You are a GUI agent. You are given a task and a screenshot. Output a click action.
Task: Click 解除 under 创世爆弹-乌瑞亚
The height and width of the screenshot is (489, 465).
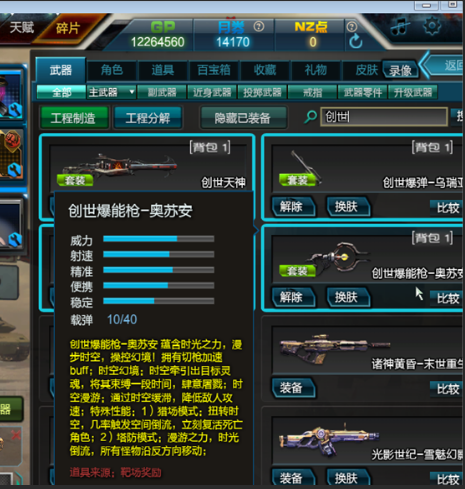[x=293, y=207]
